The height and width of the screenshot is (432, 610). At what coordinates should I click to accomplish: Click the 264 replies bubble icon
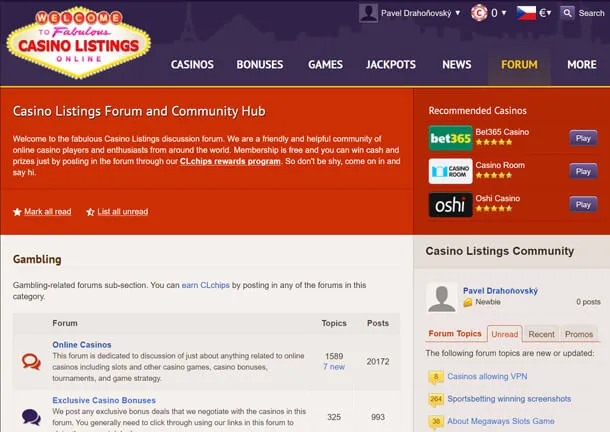[436, 399]
